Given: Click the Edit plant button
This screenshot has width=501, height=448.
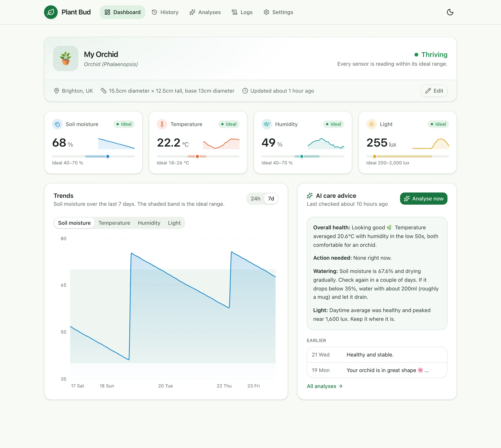Looking at the screenshot, I should 434,91.
